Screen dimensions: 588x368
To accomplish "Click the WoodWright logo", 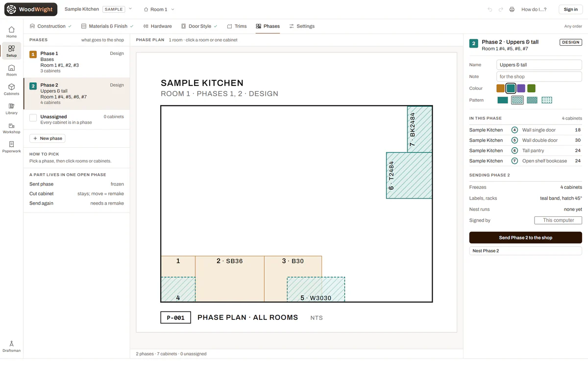I will coord(31,9).
